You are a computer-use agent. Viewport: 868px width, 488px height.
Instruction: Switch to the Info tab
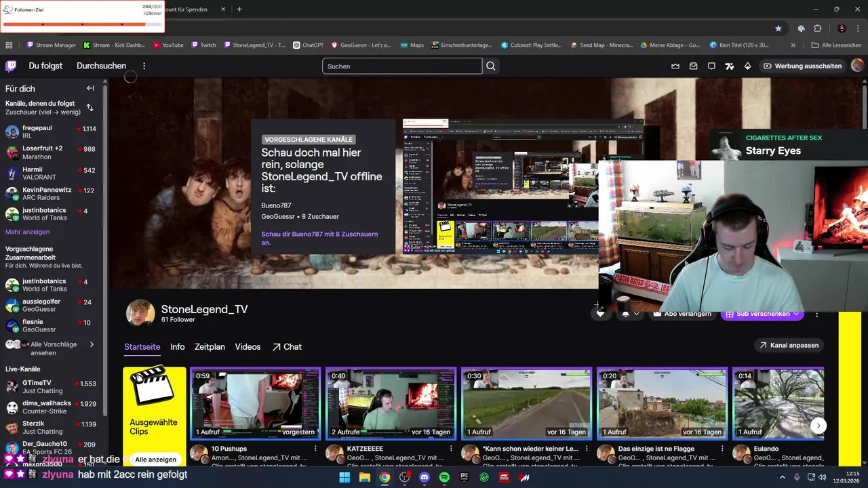(178, 346)
